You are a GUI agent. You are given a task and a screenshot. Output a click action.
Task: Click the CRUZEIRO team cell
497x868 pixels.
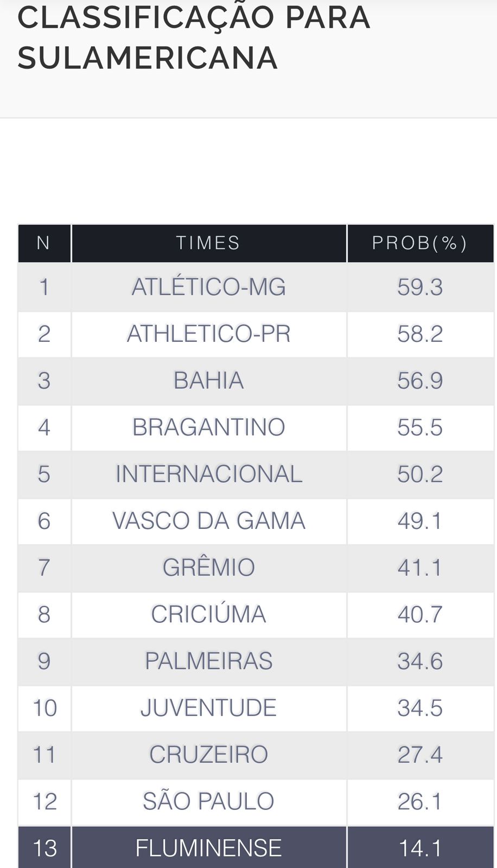tap(209, 754)
